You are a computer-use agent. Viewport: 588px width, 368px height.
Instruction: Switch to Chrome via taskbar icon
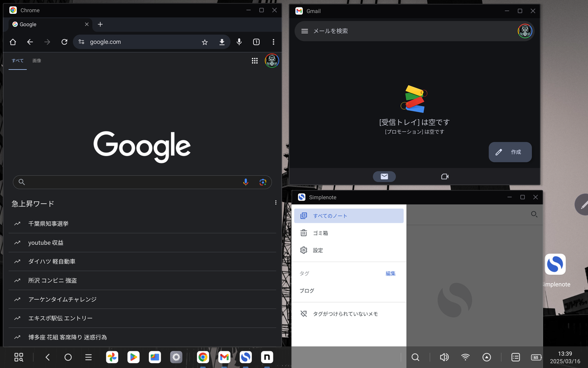pyautogui.click(x=203, y=357)
